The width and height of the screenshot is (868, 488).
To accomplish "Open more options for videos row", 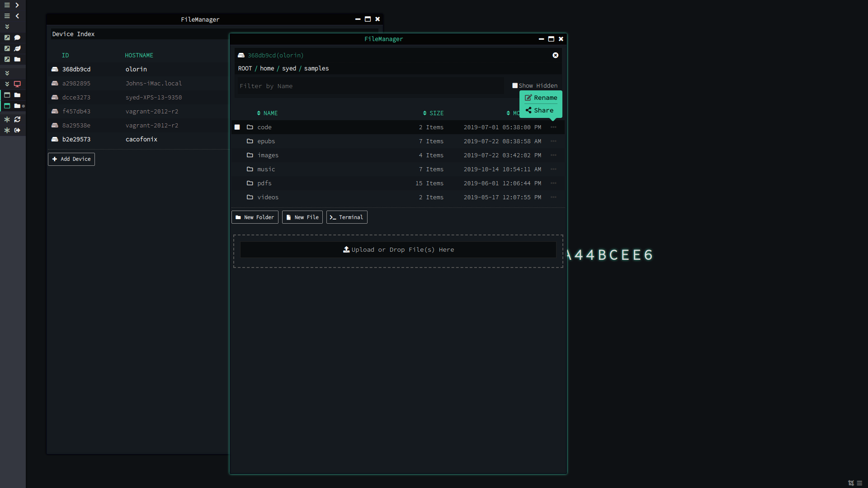I will pyautogui.click(x=553, y=197).
